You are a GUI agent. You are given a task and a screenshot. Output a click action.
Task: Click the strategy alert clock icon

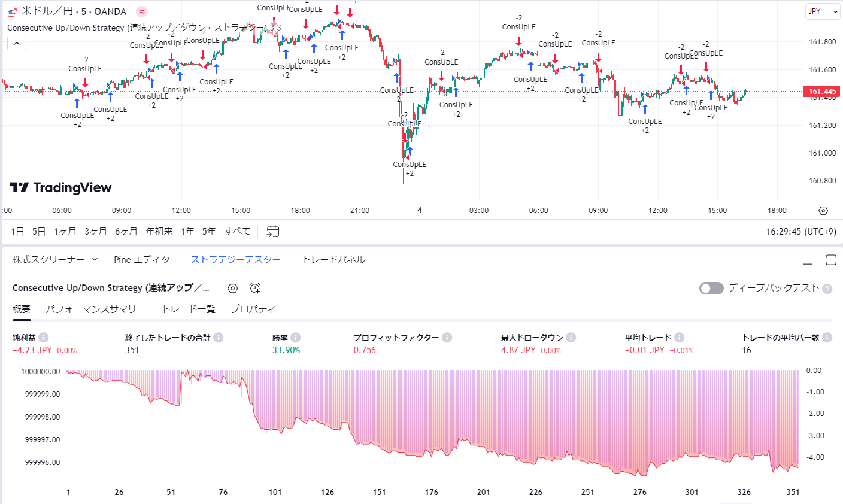coord(255,289)
